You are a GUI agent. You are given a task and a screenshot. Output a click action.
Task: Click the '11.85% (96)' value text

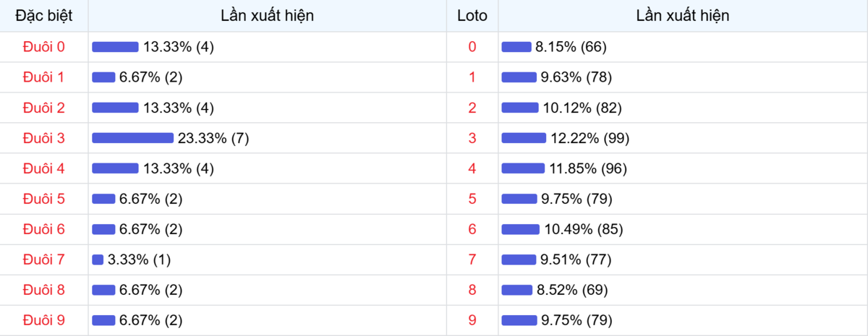tap(584, 168)
